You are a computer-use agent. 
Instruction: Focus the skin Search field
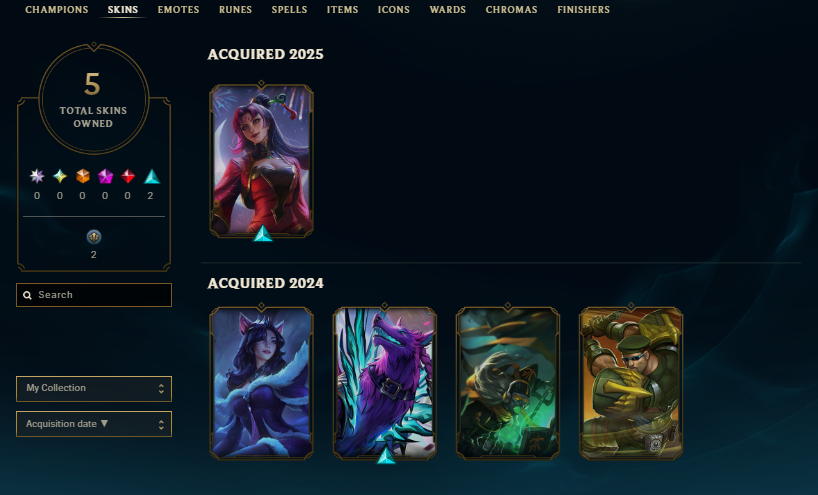(94, 295)
